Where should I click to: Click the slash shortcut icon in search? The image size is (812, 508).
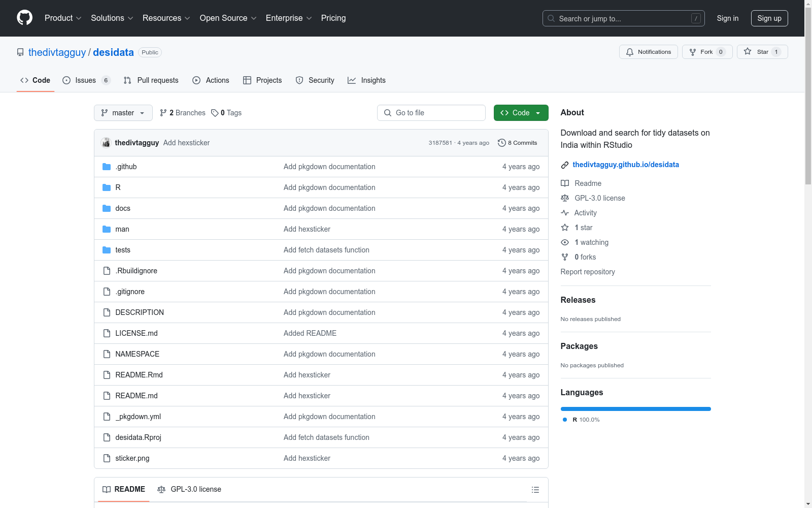696,18
